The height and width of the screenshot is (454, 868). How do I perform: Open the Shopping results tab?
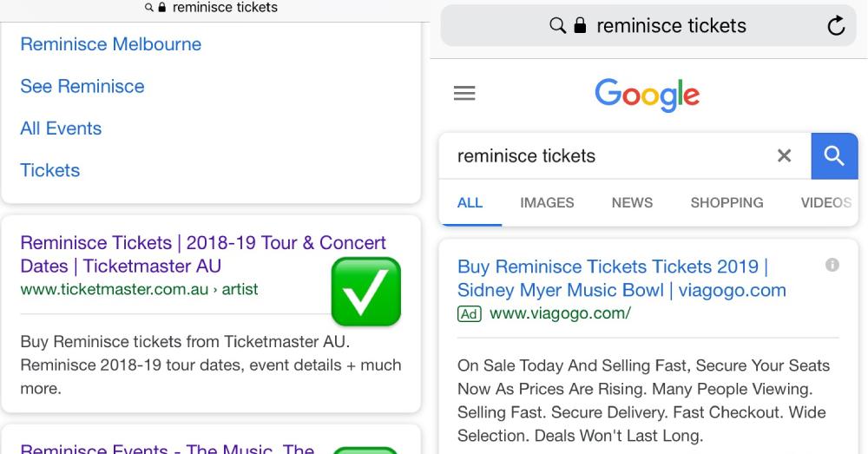[727, 202]
